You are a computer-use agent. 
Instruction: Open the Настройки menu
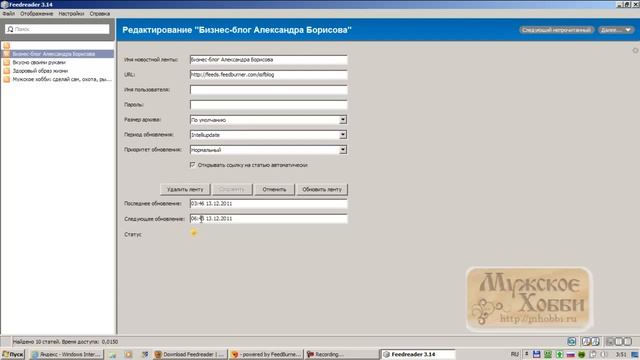[x=71, y=13]
